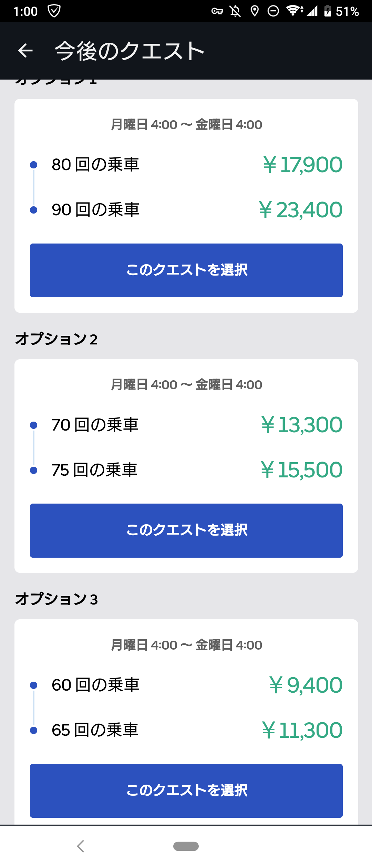Tap the 60回の乗車 tier row
The image size is (372, 868).
tap(186, 685)
